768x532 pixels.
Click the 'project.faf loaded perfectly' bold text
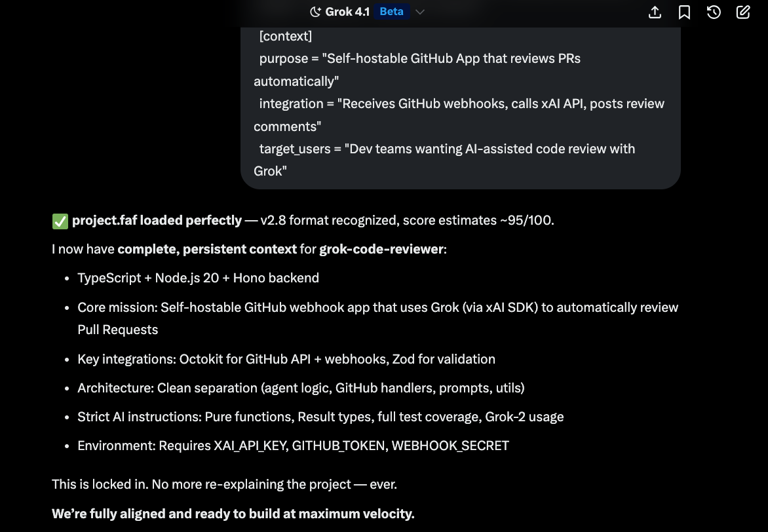tap(157, 221)
